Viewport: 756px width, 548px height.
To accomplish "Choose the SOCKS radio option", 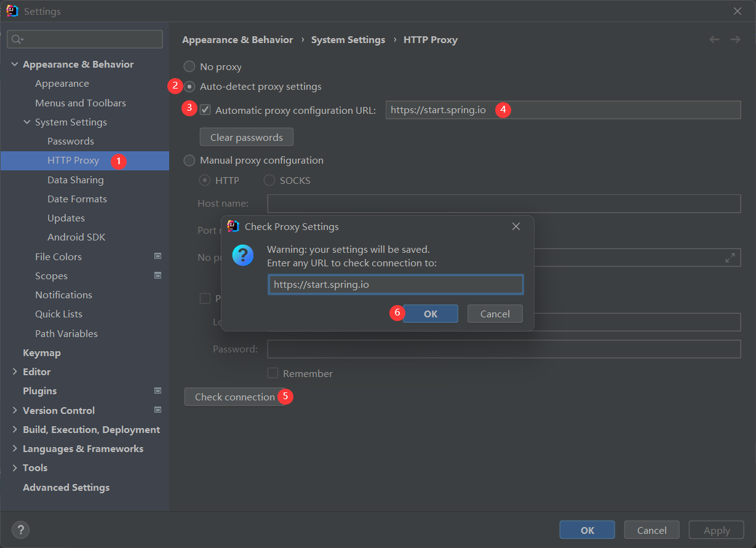I will click(x=269, y=180).
